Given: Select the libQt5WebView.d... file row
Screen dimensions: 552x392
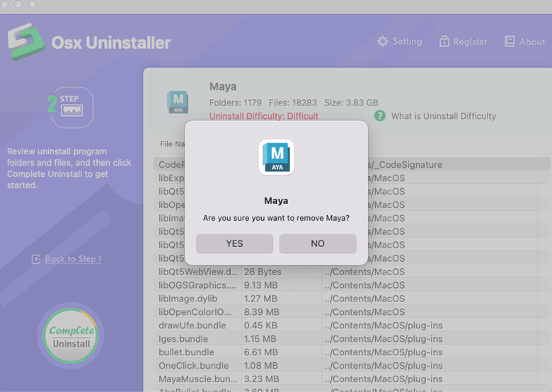Looking at the screenshot, I should 351,272.
